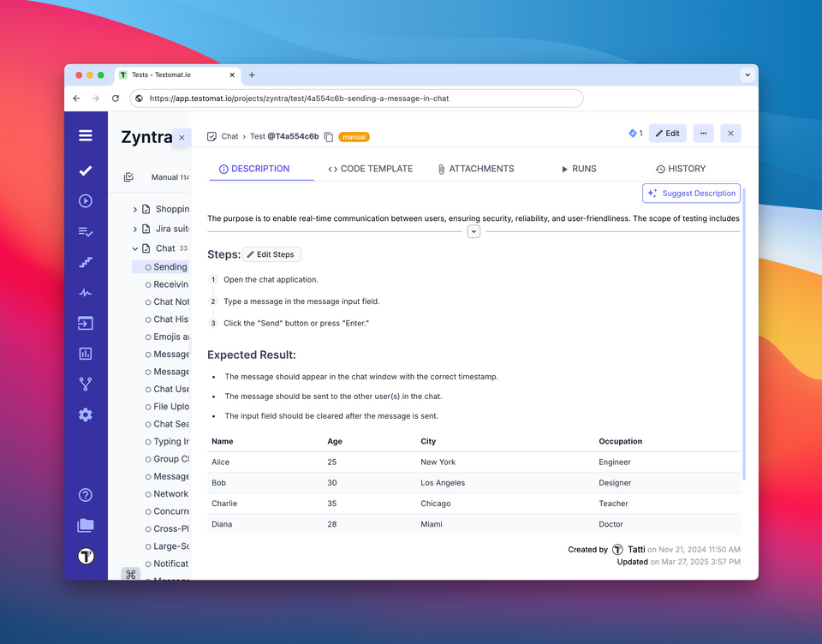Click the description panel vertical scrollbar

(743, 333)
